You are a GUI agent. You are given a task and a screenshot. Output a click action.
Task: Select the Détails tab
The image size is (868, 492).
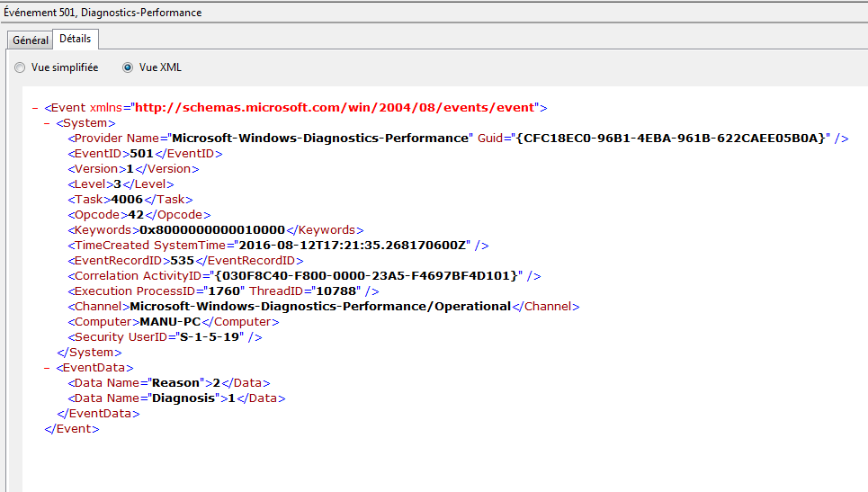[76, 39]
